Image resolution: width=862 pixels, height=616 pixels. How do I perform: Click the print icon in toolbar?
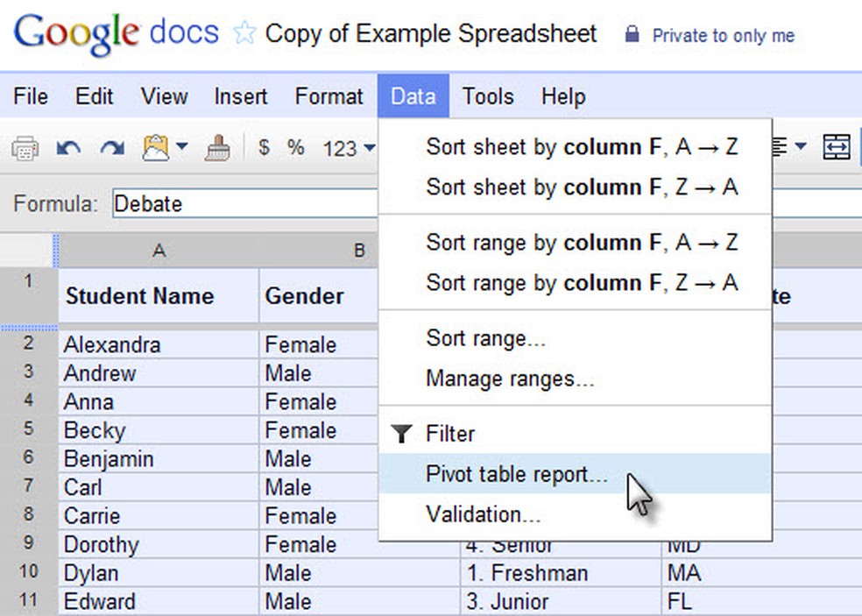click(25, 148)
